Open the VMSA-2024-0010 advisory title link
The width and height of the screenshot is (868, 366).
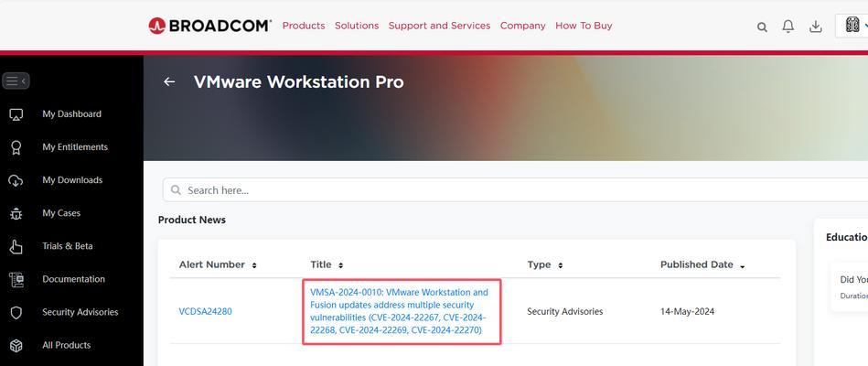(x=400, y=311)
